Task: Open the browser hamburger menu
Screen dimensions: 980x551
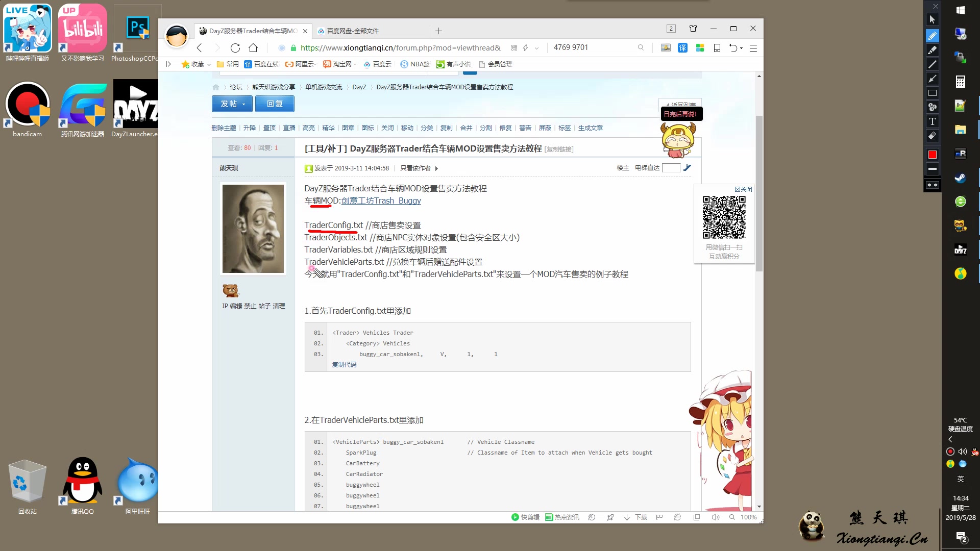Action: [x=754, y=47]
